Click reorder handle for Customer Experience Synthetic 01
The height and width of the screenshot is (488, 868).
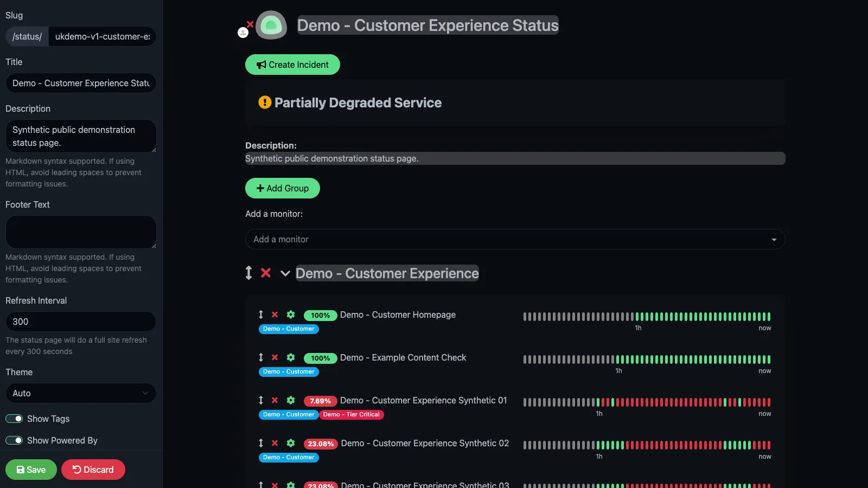[x=261, y=400]
